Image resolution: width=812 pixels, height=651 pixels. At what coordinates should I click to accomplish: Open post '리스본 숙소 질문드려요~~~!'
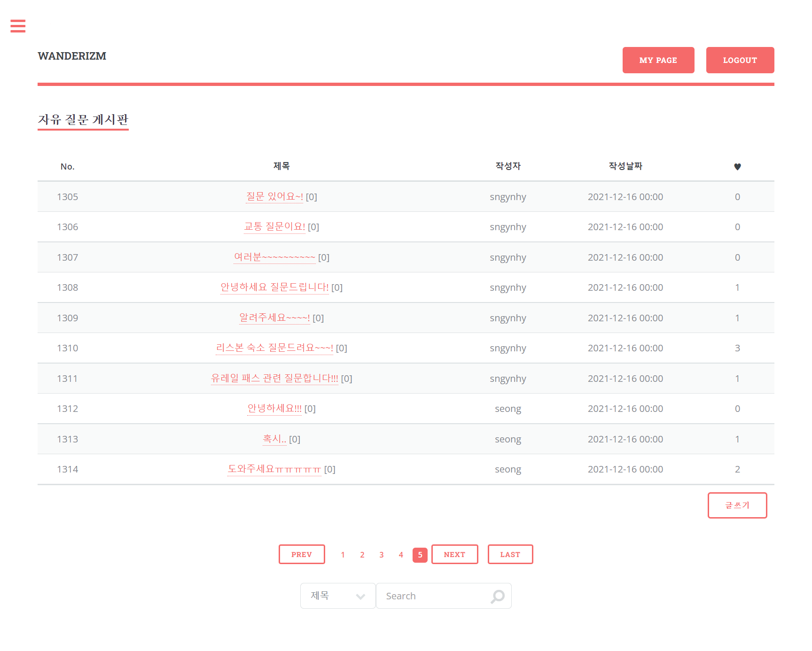click(x=274, y=348)
